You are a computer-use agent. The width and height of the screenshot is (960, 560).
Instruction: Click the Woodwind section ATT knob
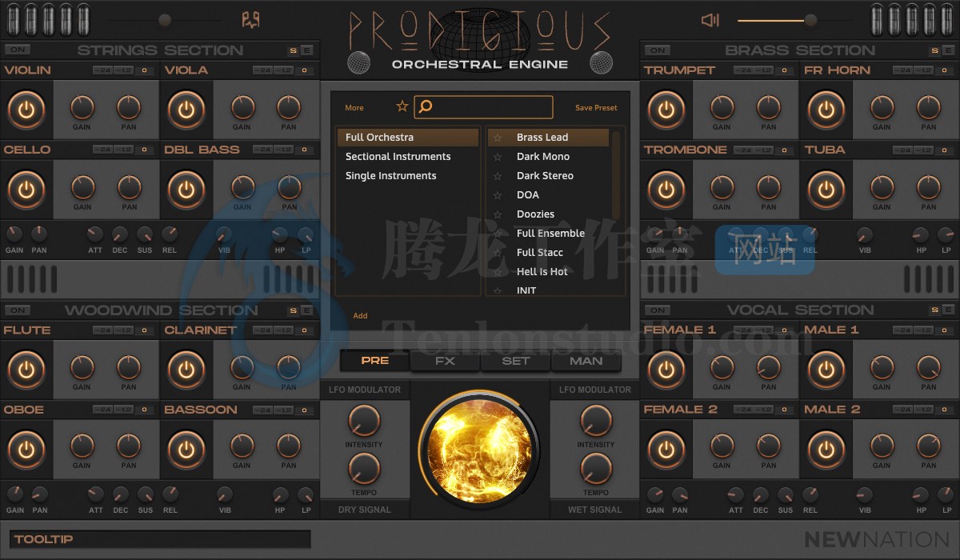tap(95, 494)
